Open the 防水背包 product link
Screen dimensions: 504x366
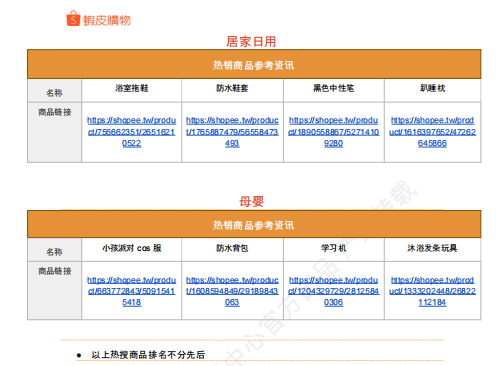point(232,291)
